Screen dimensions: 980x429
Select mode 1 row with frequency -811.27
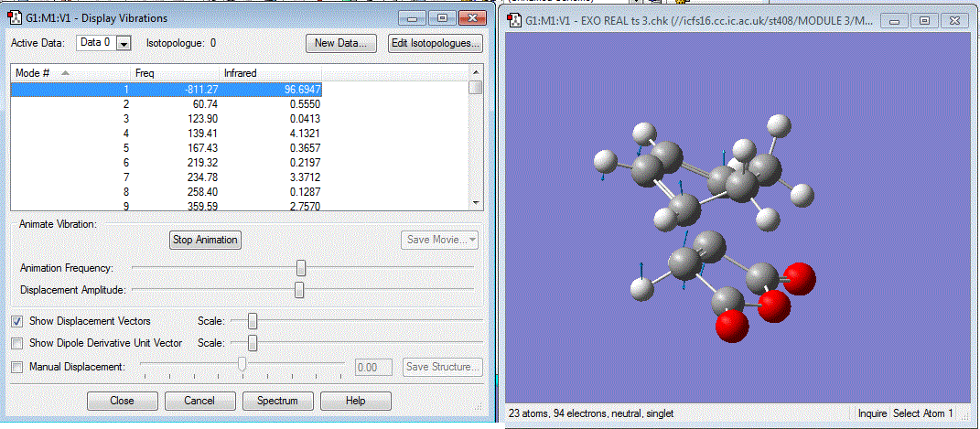coord(167,90)
